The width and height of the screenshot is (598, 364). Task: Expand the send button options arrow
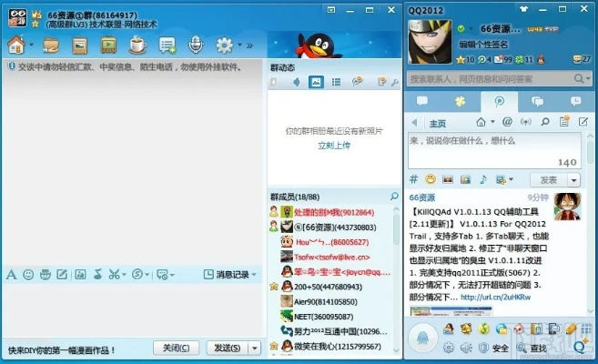(254, 348)
